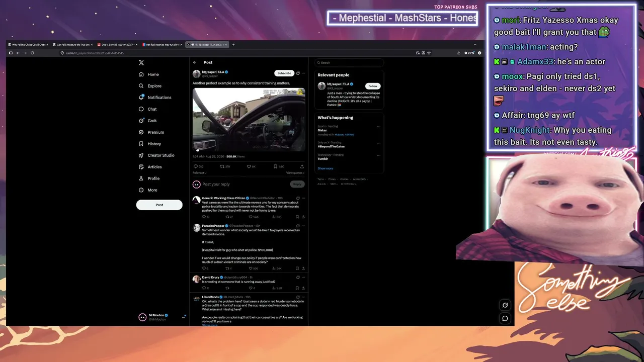Viewport: 644px width, 362px height.
Task: Open a new browser tab
Action: click(233, 45)
